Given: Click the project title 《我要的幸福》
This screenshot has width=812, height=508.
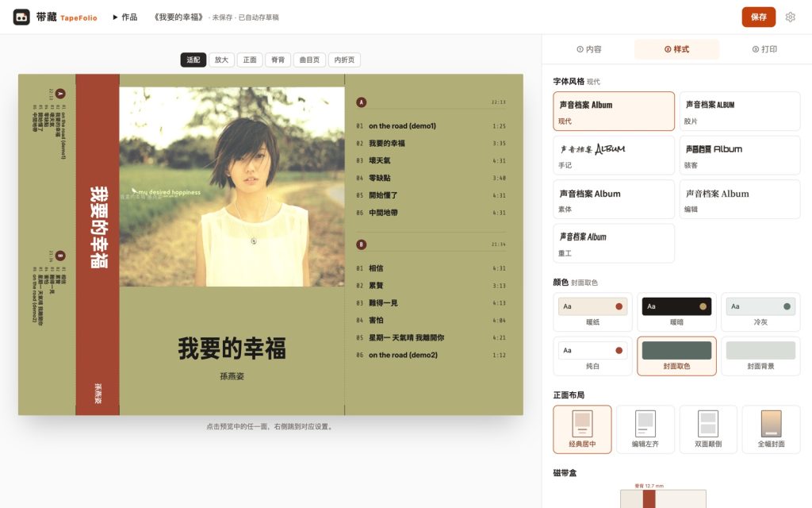Looking at the screenshot, I should 178,17.
